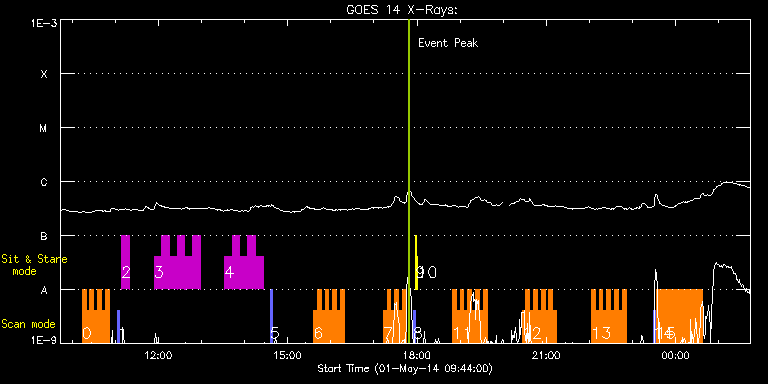
Task: Click the 15:00 time axis label
Action: 288,355
